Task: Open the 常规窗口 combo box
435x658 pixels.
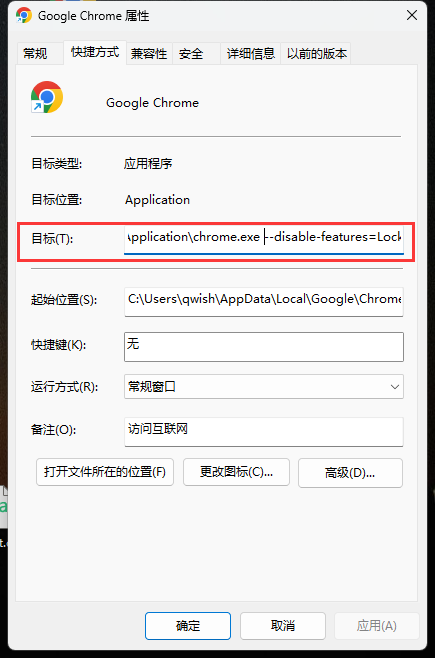Action: tap(264, 386)
